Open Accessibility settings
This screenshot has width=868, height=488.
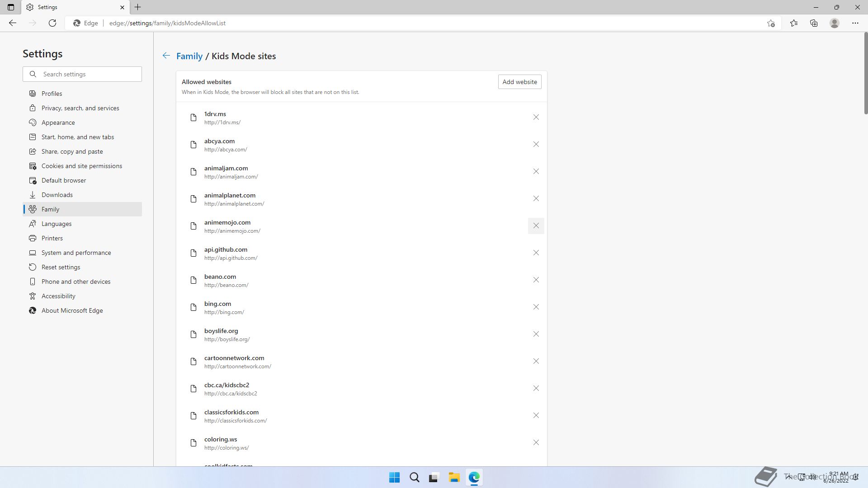[x=82, y=296]
